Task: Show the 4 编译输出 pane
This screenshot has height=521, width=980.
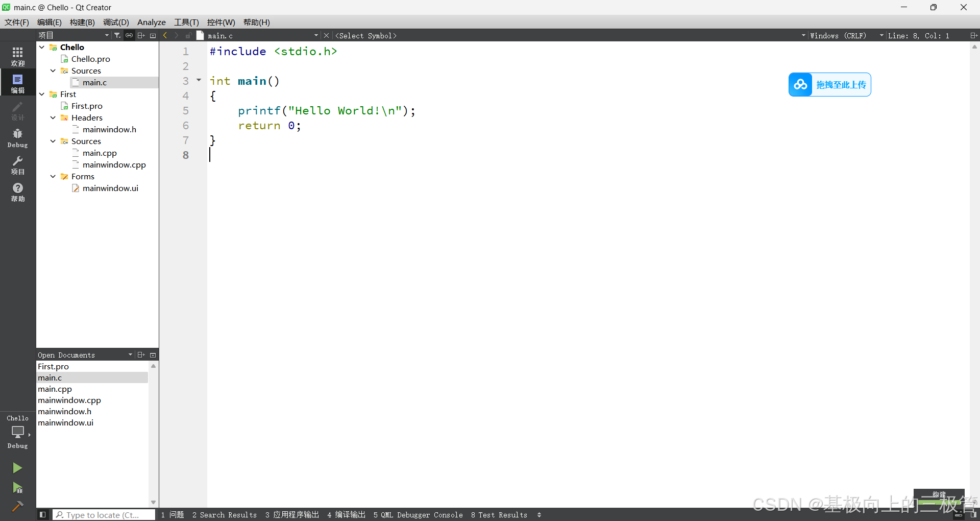Action: click(x=347, y=515)
